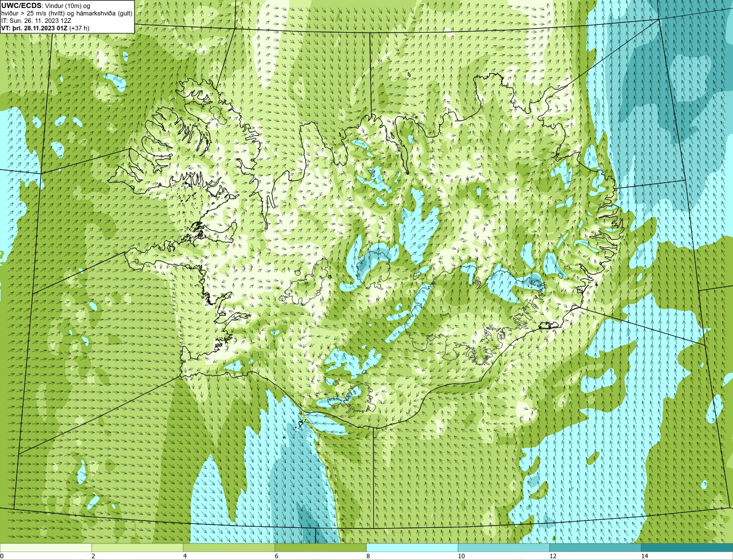
Task: Click the legend scale label "4"
Action: pyautogui.click(x=184, y=556)
